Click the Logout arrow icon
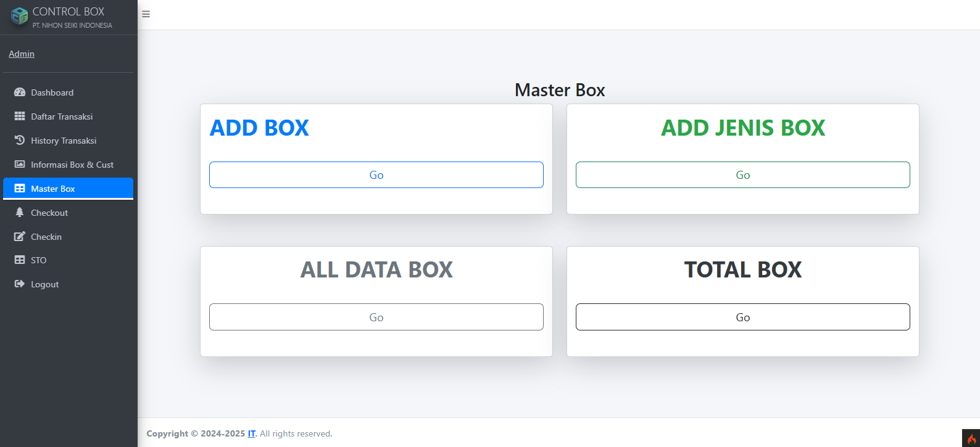 click(x=20, y=284)
